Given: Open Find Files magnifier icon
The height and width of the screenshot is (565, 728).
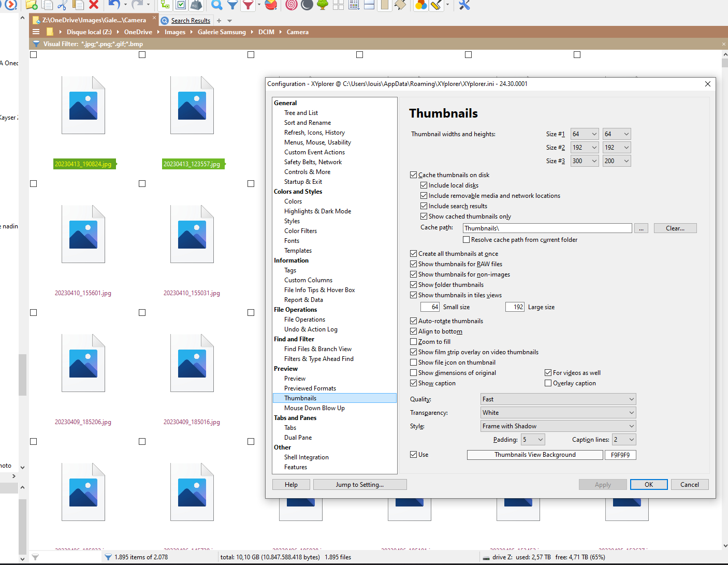Looking at the screenshot, I should click(217, 5).
